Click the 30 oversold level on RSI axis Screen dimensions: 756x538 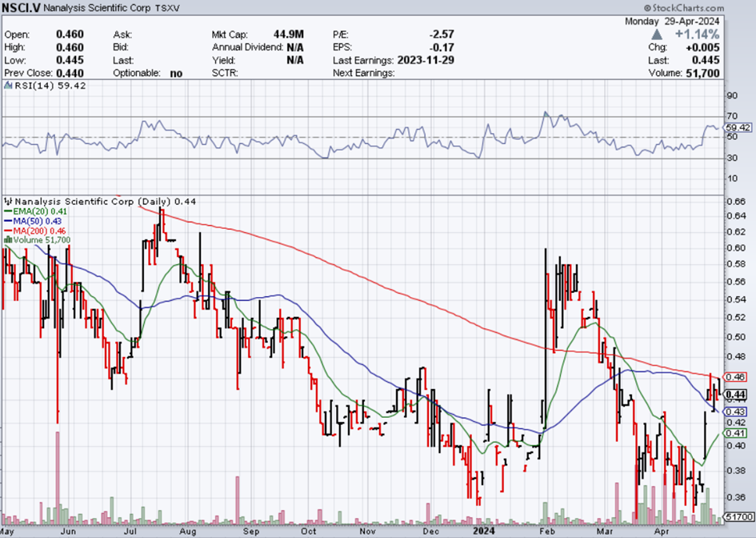pos(732,158)
